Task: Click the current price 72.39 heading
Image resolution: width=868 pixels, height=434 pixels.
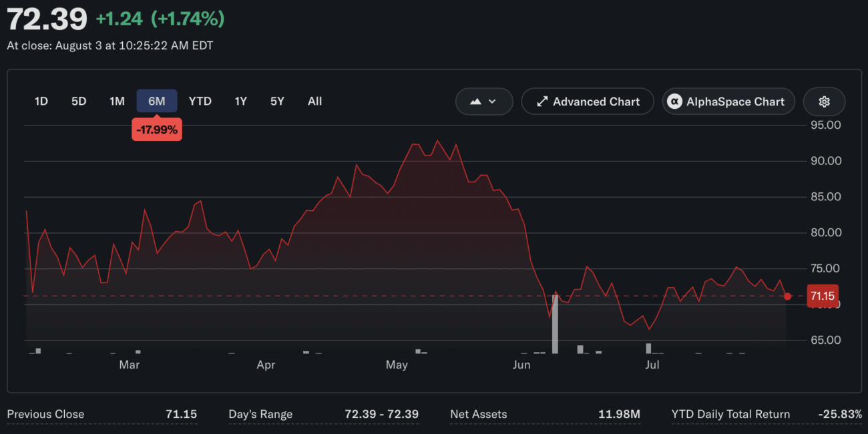Action: (x=47, y=19)
